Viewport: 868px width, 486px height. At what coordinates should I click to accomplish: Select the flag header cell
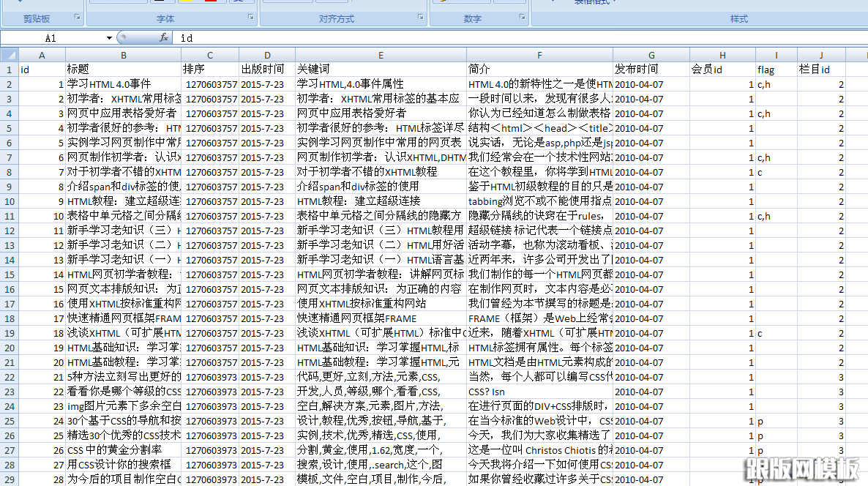(x=776, y=70)
